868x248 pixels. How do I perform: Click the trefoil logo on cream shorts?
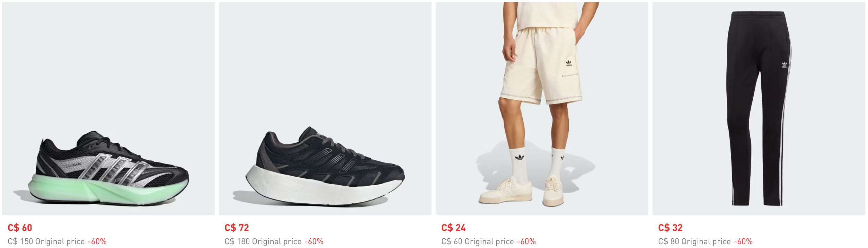click(x=569, y=63)
